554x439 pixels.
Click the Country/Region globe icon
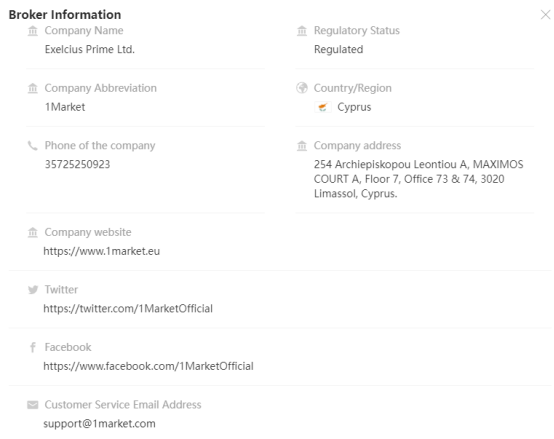coord(302,88)
